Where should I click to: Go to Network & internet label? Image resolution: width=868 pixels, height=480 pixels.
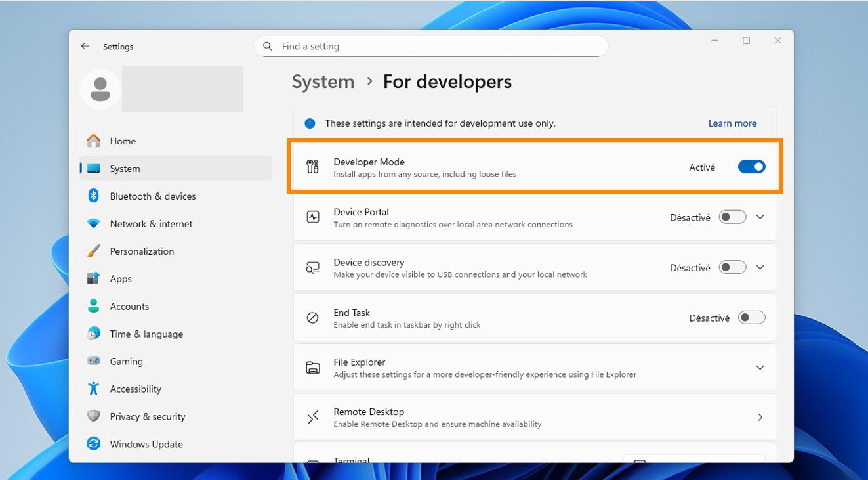[151, 224]
